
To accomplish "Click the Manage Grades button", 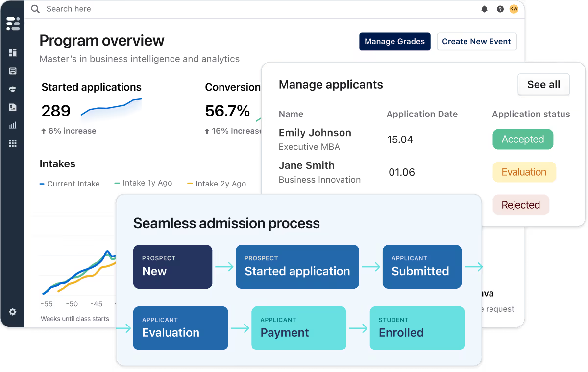I will (395, 42).
